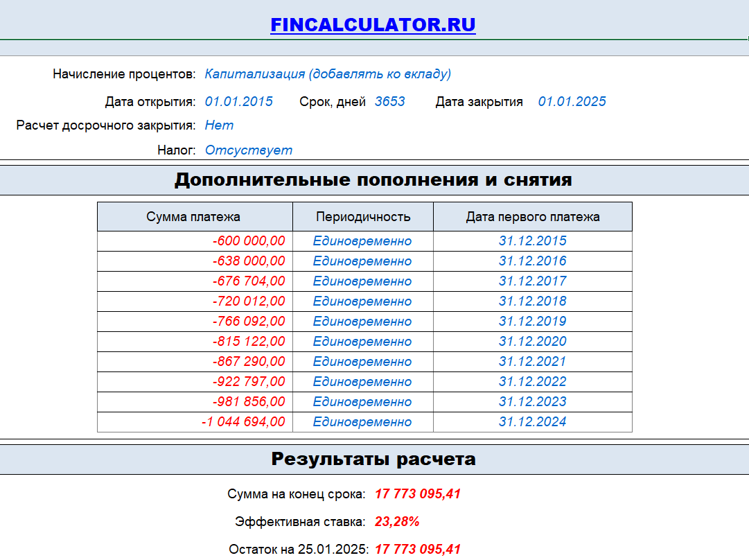The height and width of the screenshot is (560, 749).
Task: Edit payment amount '-815 122,00'
Action: (x=249, y=341)
